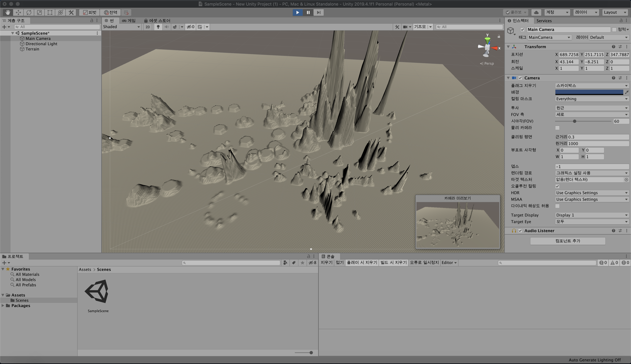
Task: Select the Move tool
Action: [x=18, y=12]
